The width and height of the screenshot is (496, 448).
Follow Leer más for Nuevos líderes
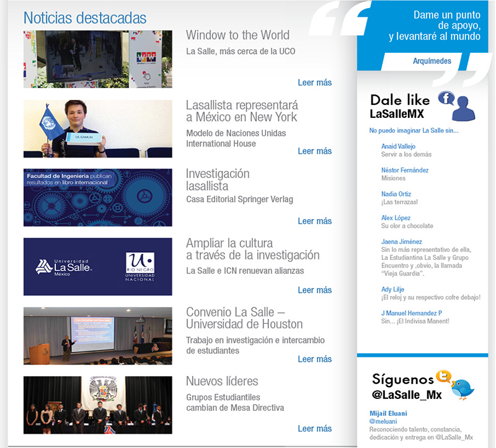point(314,428)
